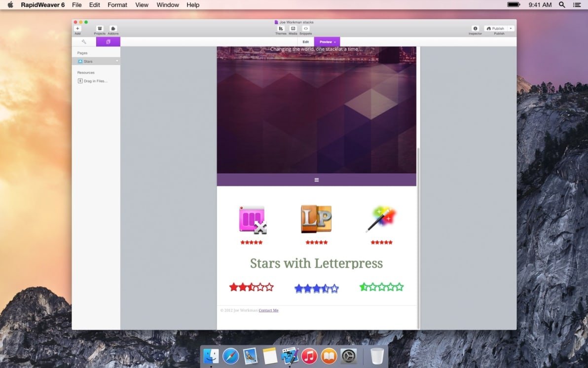Open the hamburger navigation menu in preview

click(x=317, y=180)
